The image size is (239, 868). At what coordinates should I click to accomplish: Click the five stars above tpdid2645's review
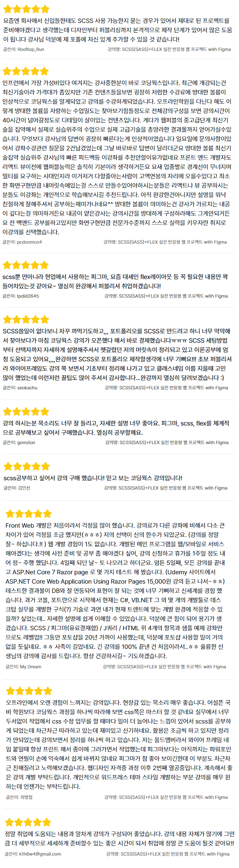pos(26,265)
